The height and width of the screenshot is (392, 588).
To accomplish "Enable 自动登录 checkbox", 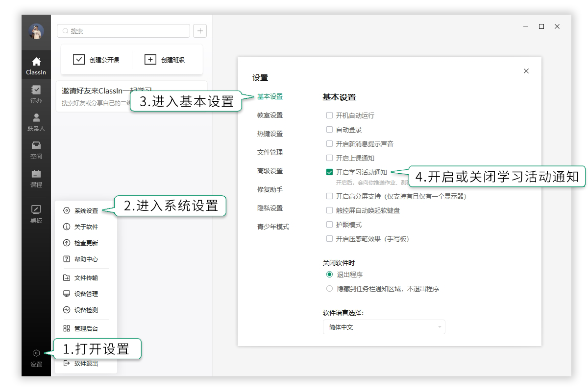I will (x=329, y=130).
